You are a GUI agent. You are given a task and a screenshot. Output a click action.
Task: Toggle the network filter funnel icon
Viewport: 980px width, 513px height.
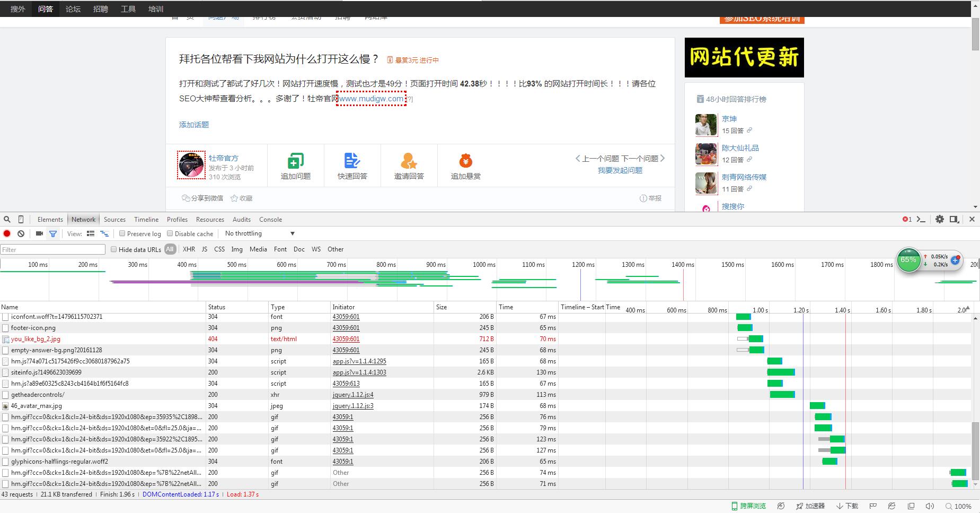[x=53, y=233]
